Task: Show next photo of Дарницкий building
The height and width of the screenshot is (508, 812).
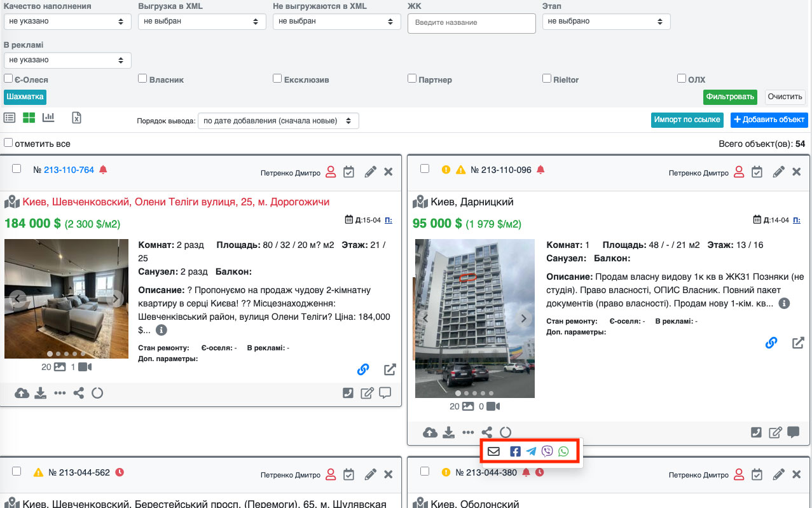Action: 524,319
